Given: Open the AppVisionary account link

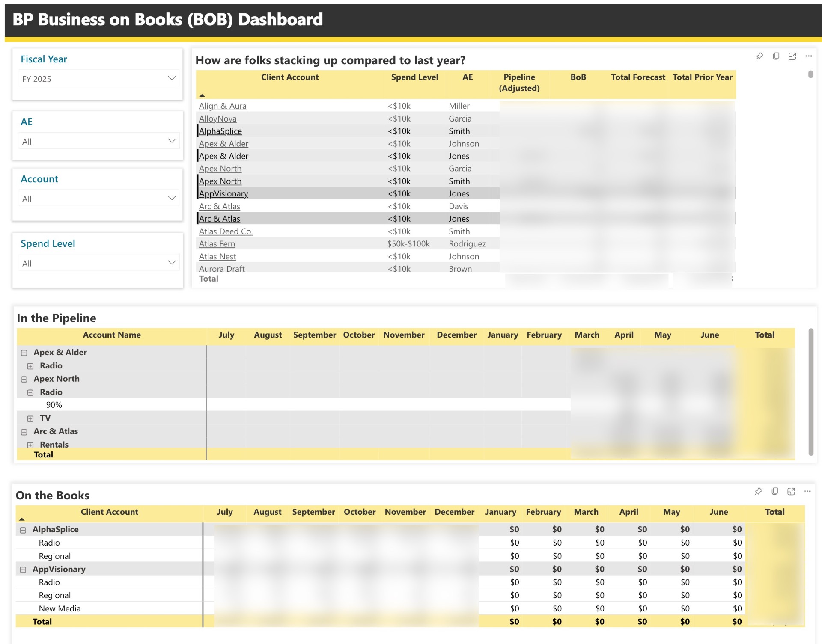Looking at the screenshot, I should click(223, 193).
